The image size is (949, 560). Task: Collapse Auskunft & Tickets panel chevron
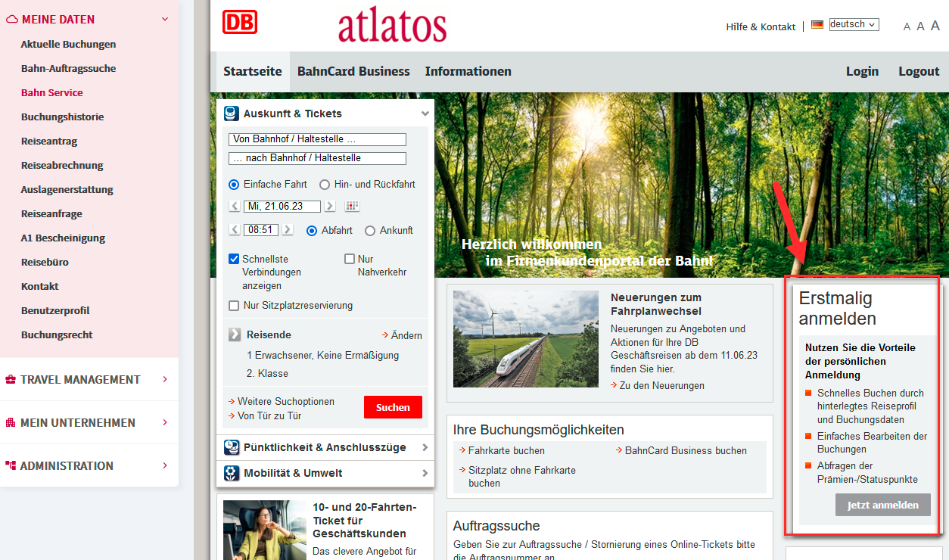click(425, 114)
